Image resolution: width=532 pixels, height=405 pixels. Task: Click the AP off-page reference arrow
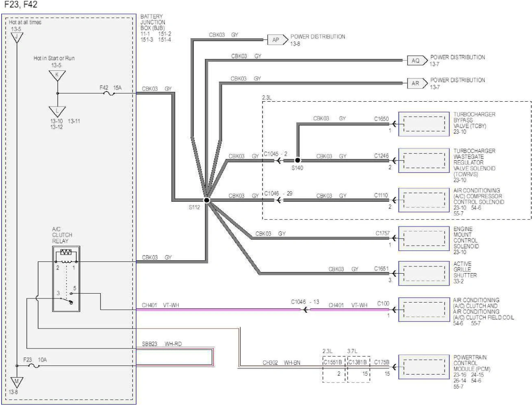tap(277, 40)
